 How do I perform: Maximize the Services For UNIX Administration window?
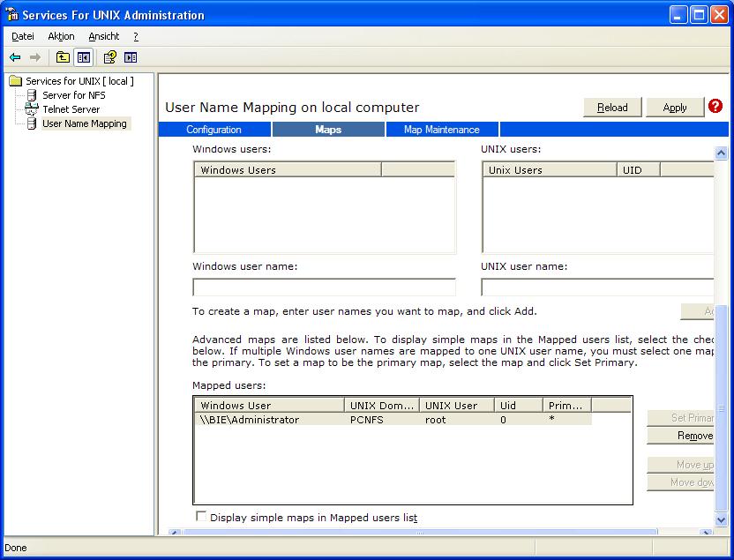click(699, 14)
